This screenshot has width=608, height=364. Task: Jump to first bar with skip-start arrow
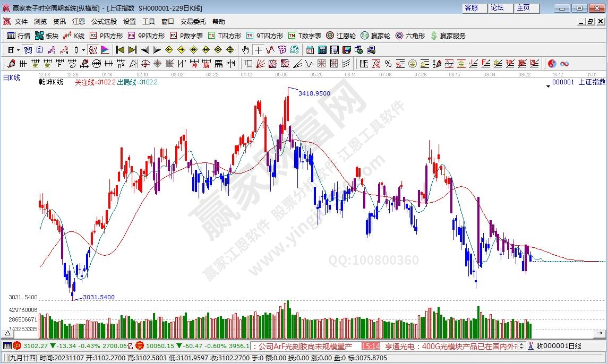(120, 50)
